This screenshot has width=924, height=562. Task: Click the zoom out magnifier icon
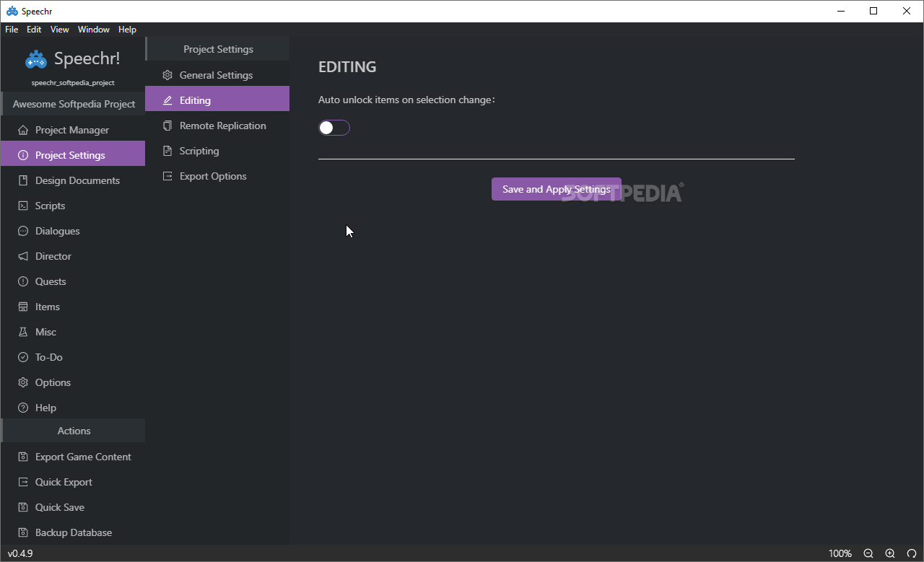868,553
